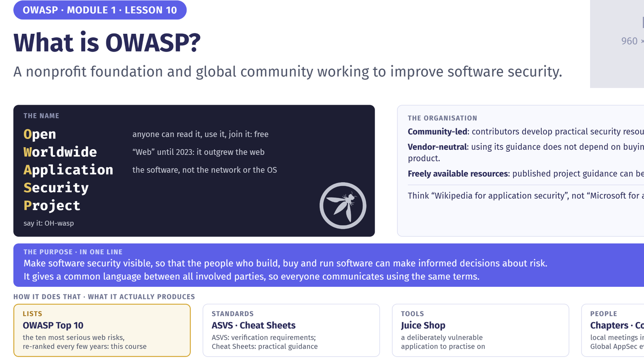
Task: Click the word 'Project' in the name panel
Action: (52, 205)
